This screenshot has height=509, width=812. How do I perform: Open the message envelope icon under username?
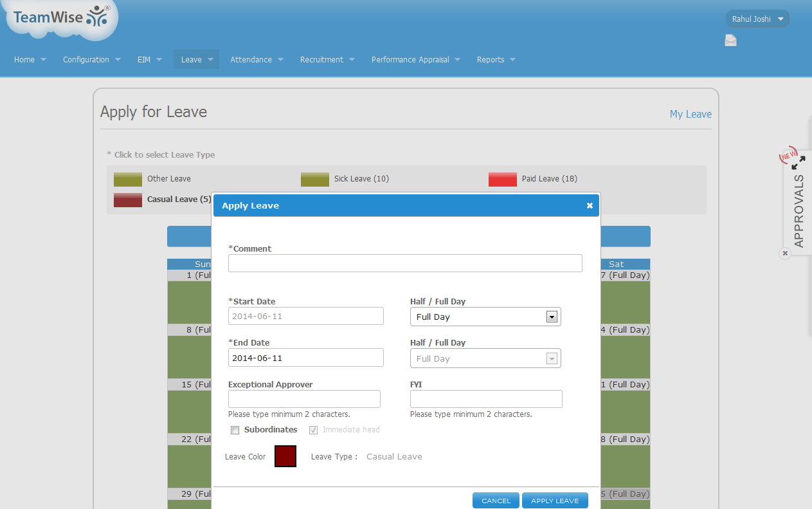[730, 41]
